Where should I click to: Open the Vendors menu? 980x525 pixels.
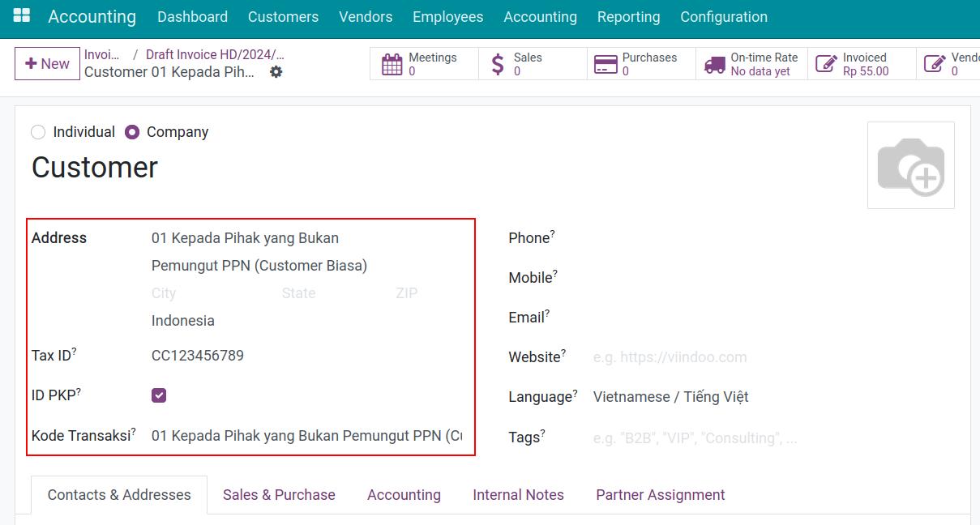pos(366,17)
